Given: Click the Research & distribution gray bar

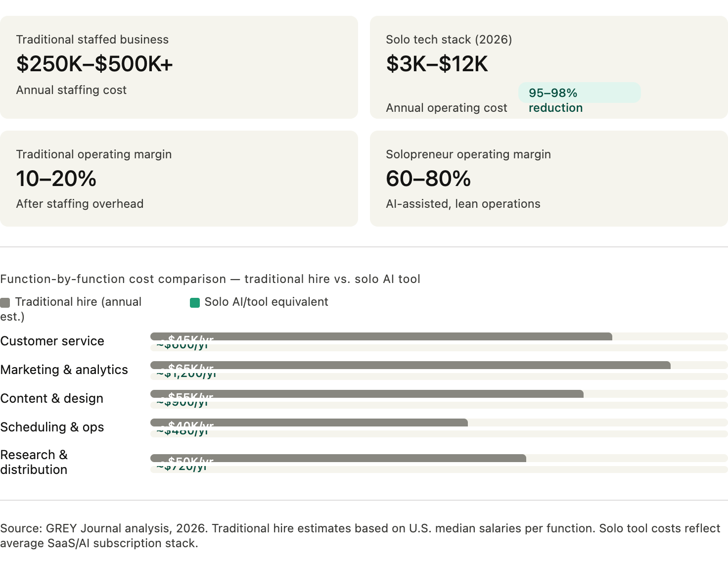Looking at the screenshot, I should click(x=338, y=458).
